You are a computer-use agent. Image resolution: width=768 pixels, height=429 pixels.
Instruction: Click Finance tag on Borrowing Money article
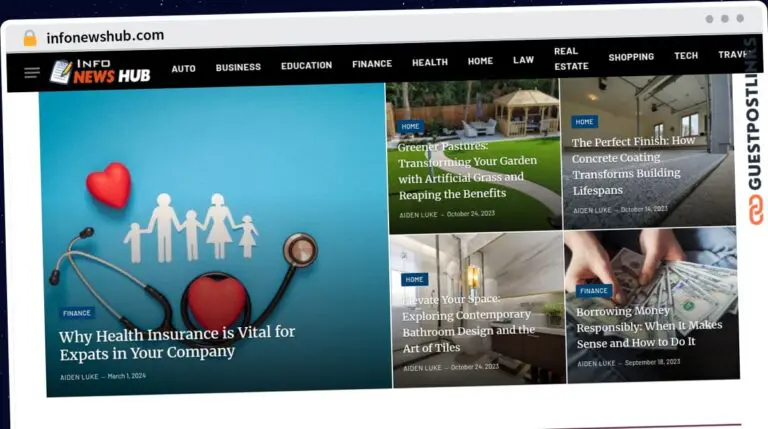point(593,291)
